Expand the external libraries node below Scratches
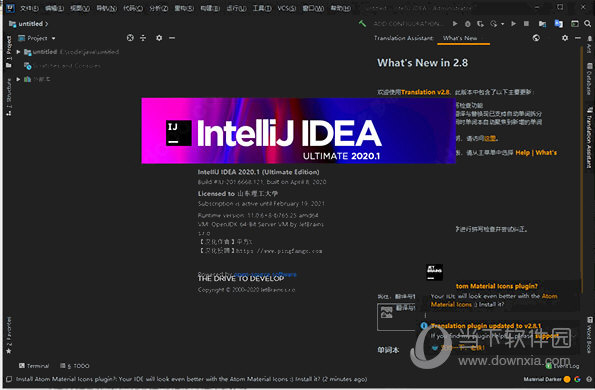 pos(18,79)
